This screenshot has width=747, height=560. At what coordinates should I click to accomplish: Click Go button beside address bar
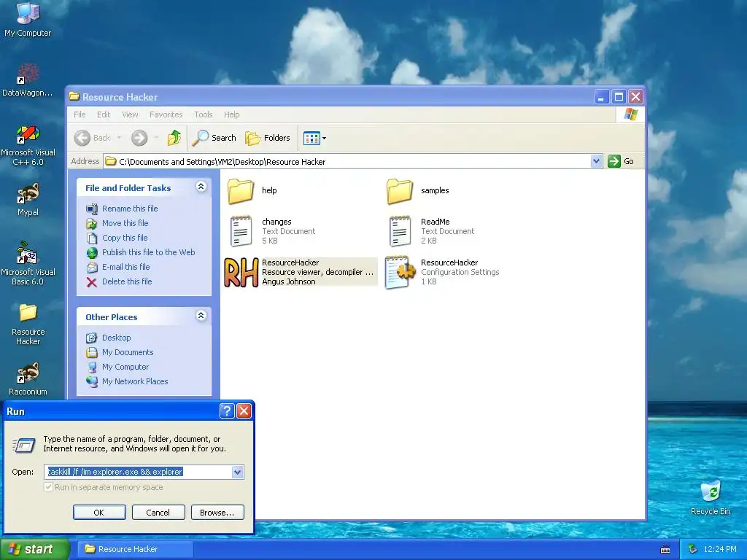point(622,161)
